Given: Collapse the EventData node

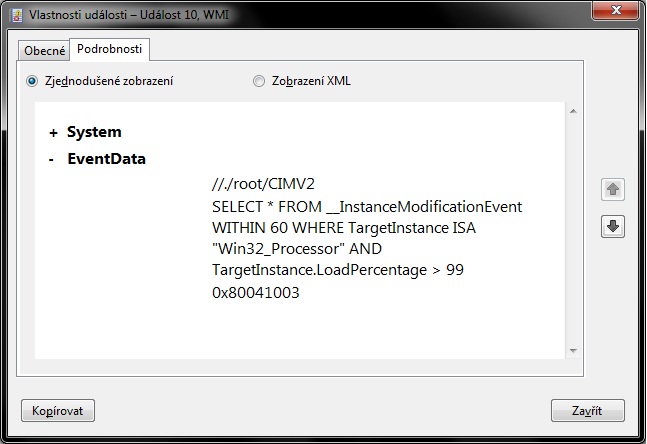Looking at the screenshot, I should coord(51,160).
